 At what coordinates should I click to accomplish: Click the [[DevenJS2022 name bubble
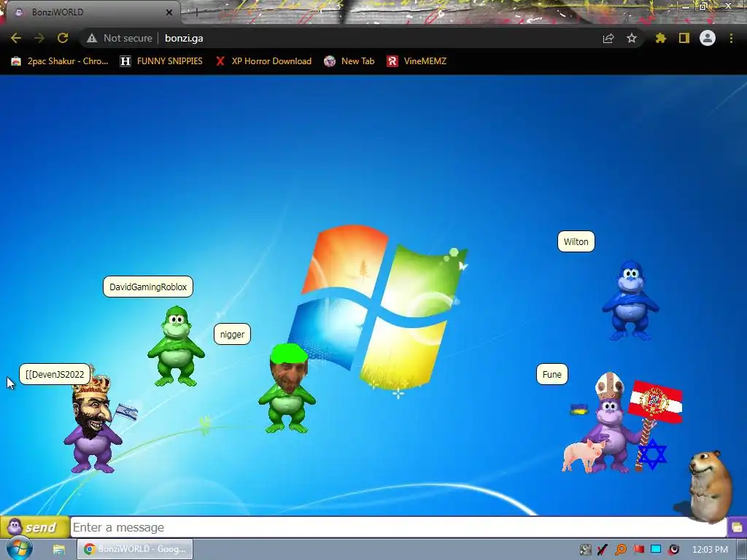55,374
